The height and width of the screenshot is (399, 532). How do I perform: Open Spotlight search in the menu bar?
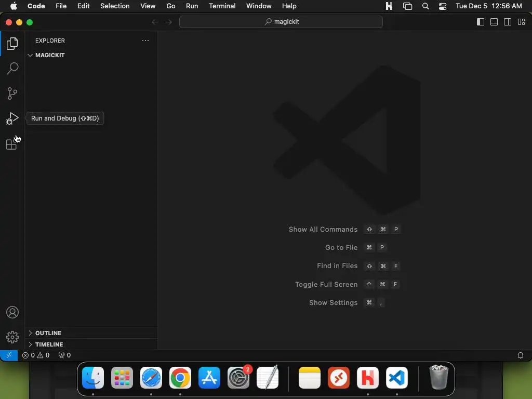(x=425, y=6)
